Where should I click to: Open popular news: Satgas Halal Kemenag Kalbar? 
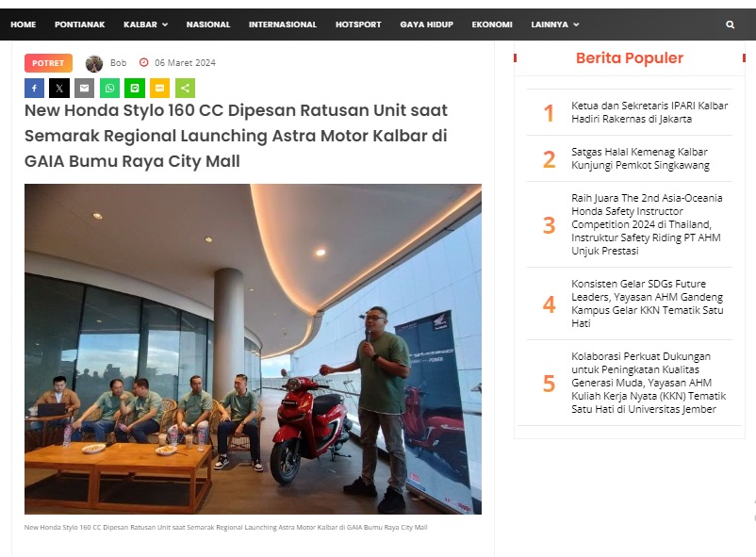pos(640,158)
